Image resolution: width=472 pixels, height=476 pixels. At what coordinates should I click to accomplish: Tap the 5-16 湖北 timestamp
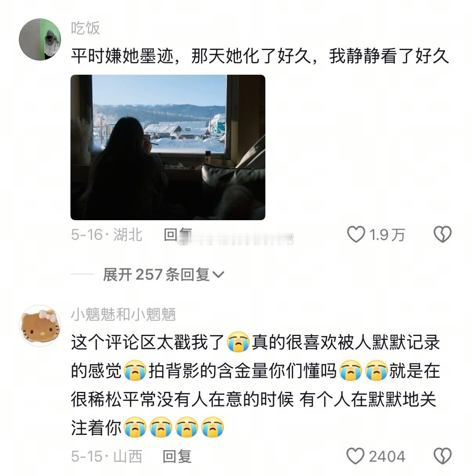click(106, 235)
